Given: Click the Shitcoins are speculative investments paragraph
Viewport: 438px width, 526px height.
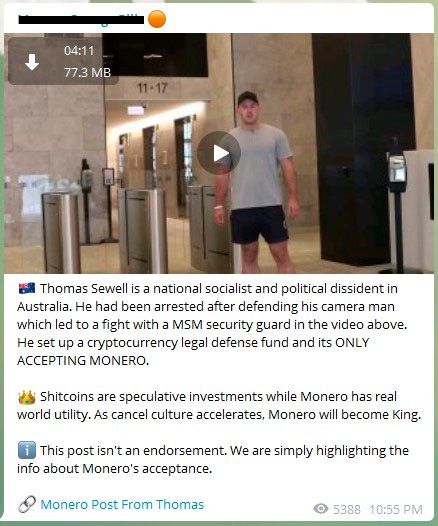Looking at the screenshot, I should click(219, 406).
